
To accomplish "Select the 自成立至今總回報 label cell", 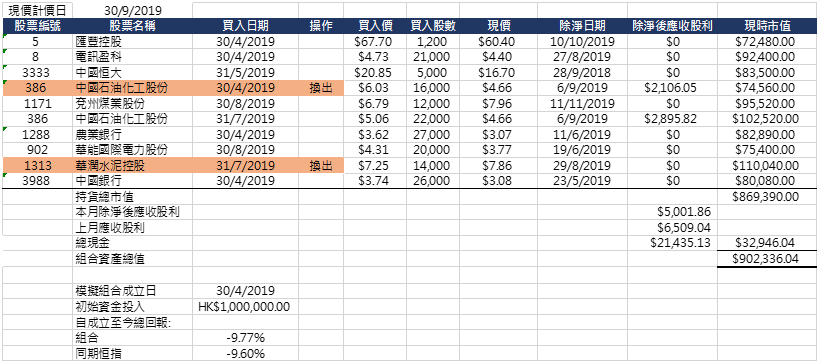I will [x=133, y=322].
